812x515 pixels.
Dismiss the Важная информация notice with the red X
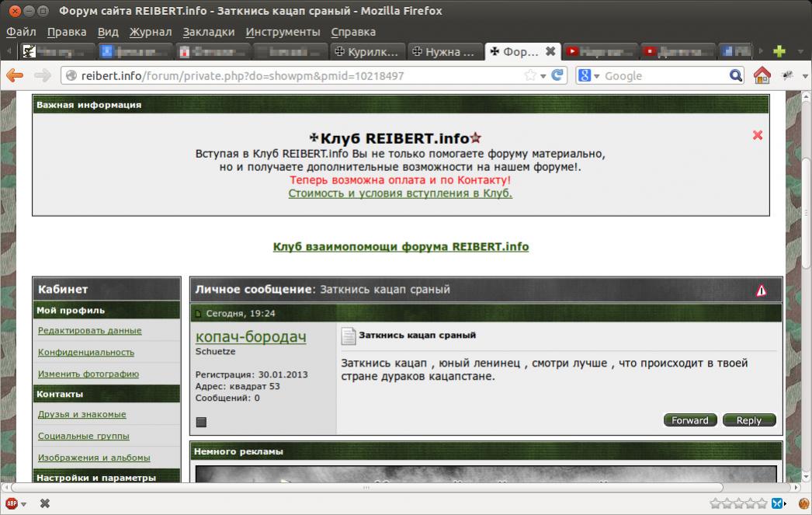pos(758,135)
